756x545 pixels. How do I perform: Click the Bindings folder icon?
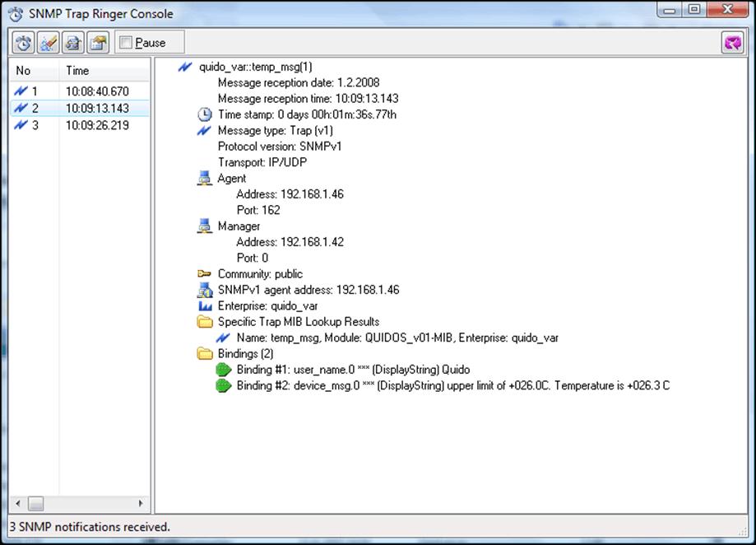(205, 353)
